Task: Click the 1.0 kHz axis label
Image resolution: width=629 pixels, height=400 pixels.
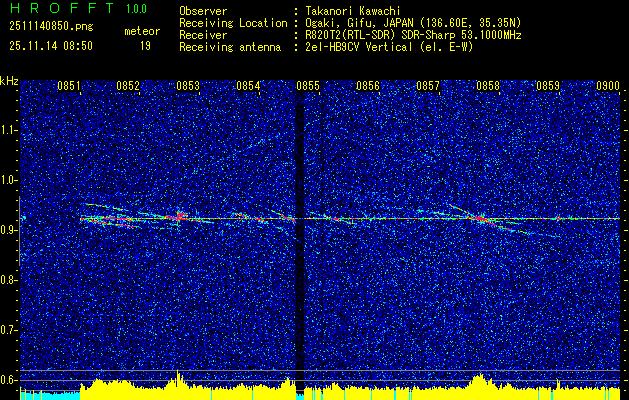Action: [x=8, y=180]
